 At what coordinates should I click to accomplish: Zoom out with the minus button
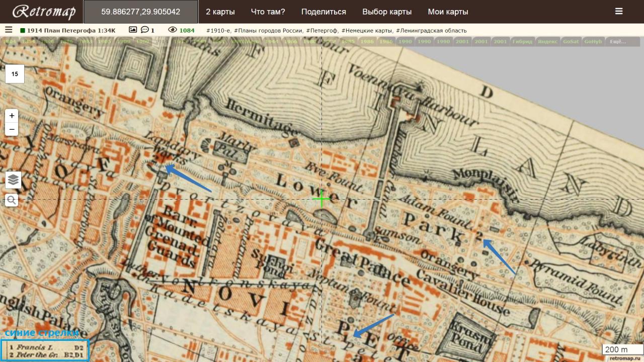pos(12,129)
